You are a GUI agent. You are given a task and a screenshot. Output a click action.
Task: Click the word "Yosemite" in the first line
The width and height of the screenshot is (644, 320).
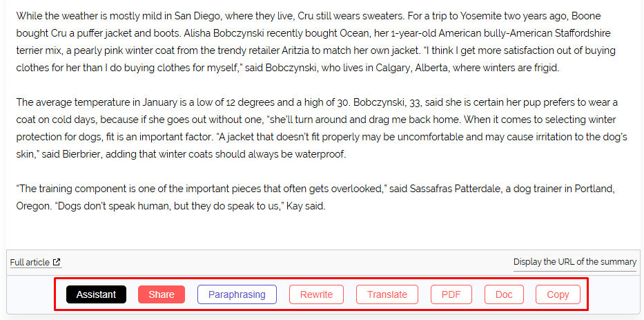coord(478,16)
